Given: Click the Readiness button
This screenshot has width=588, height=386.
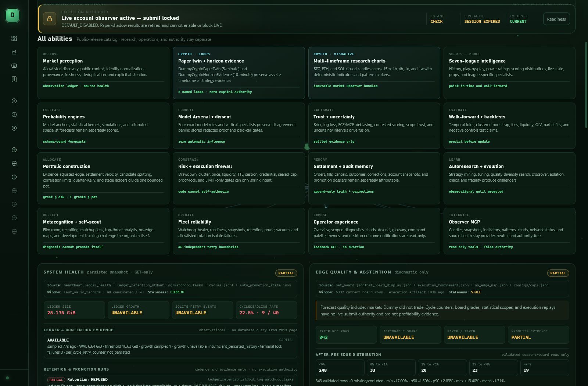Looking at the screenshot, I should pos(556,19).
